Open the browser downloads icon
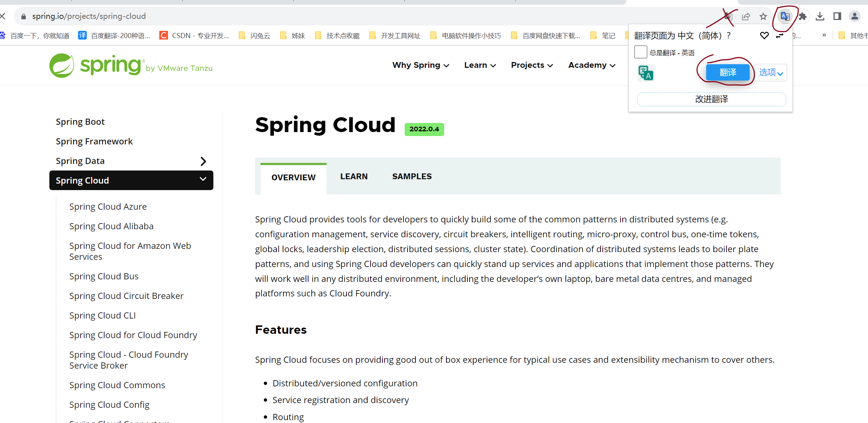The image size is (868, 423). point(820,16)
